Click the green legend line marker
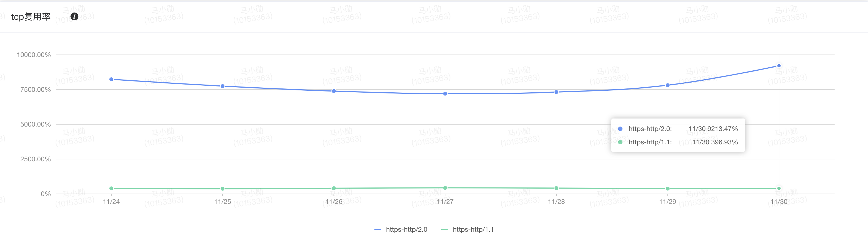 (445, 229)
